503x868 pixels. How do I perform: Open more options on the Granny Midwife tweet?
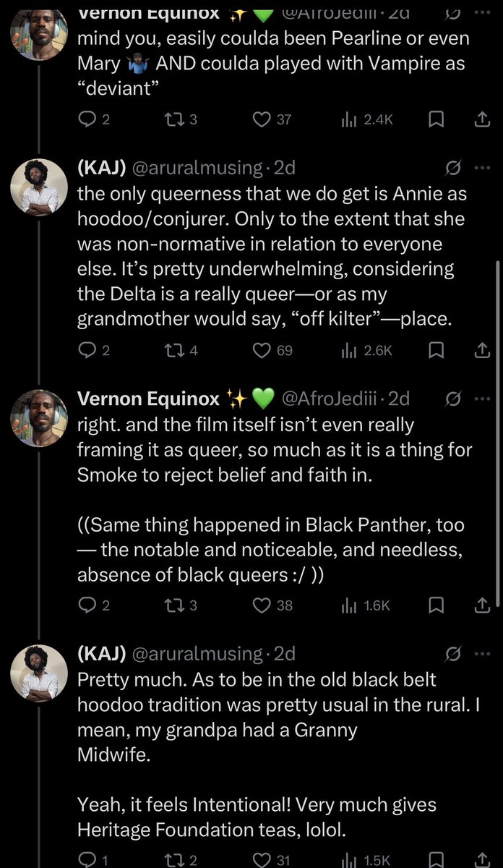[481, 653]
